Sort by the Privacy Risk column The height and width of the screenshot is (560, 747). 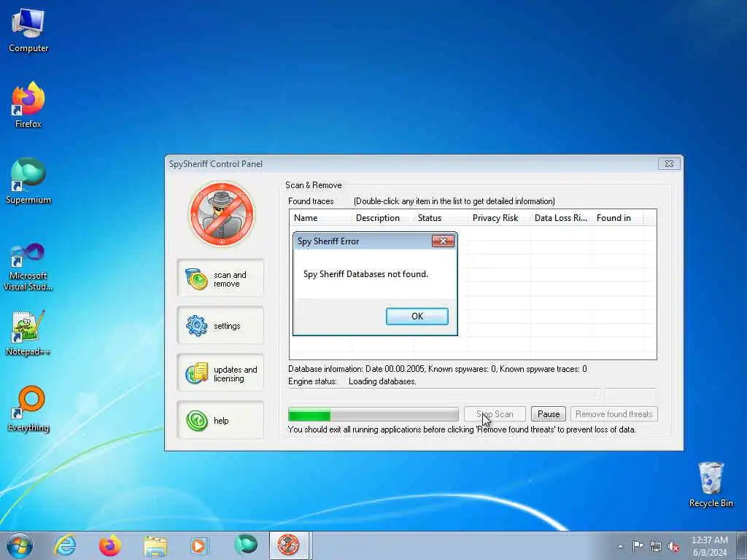click(x=499, y=217)
